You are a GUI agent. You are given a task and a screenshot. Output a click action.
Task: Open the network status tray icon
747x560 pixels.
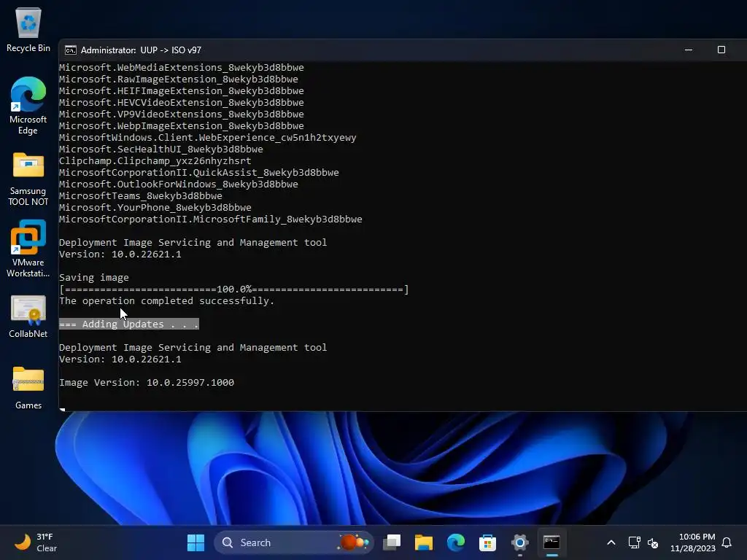tap(634, 542)
